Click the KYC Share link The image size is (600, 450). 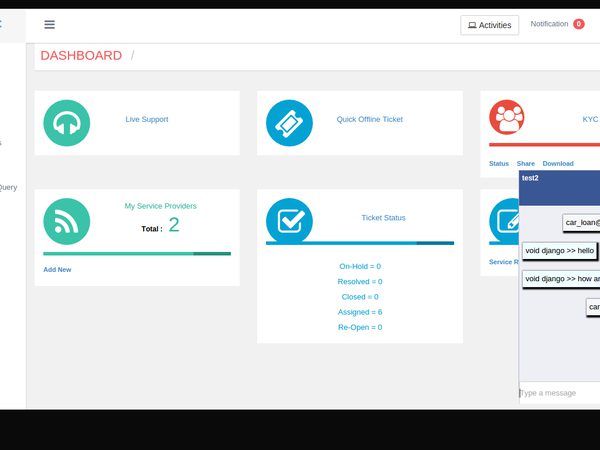(526, 163)
